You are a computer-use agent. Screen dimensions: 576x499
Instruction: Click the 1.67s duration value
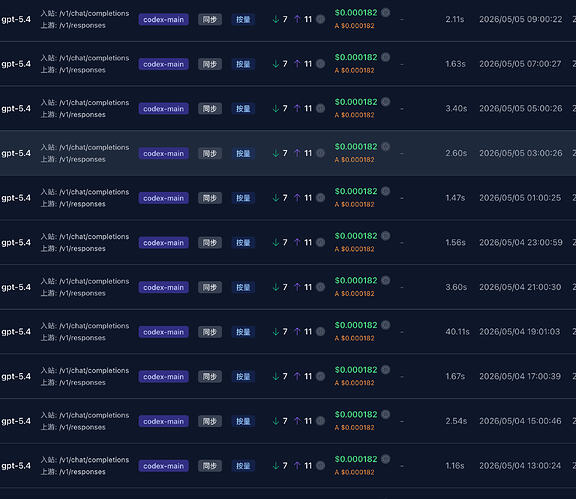pos(455,376)
